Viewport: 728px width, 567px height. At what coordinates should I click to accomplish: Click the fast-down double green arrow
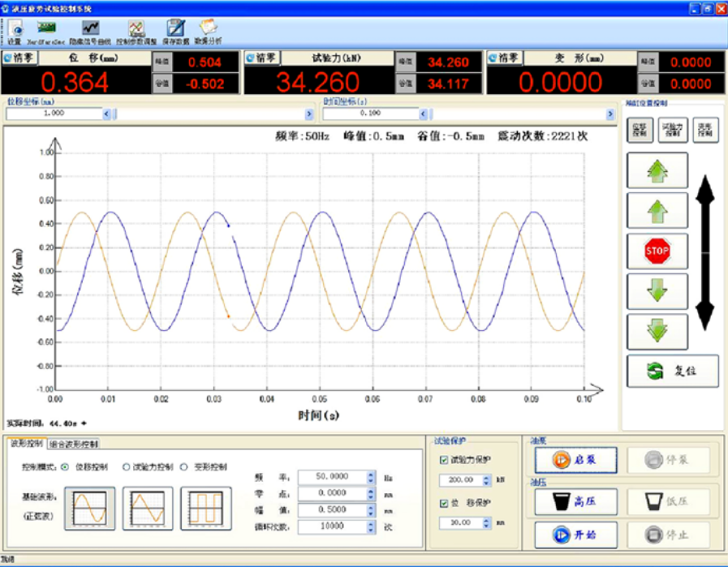tap(657, 332)
